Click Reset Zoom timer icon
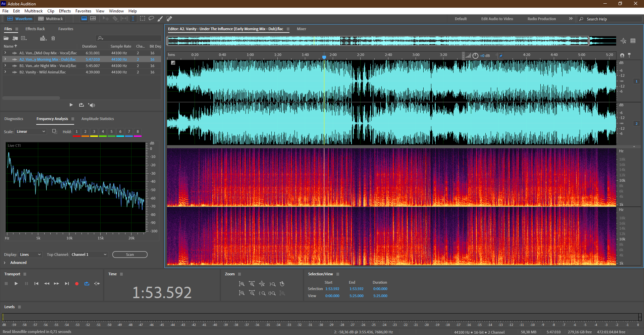This screenshot has width=644, height=335. coord(282,284)
